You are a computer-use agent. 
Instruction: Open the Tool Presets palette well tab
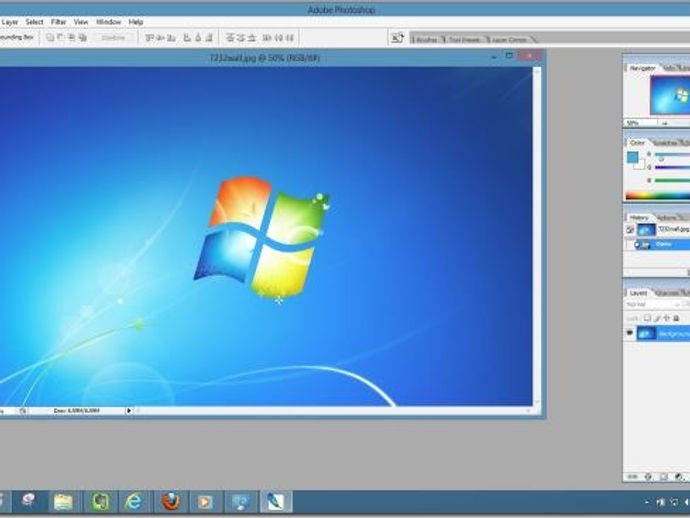coord(465,40)
